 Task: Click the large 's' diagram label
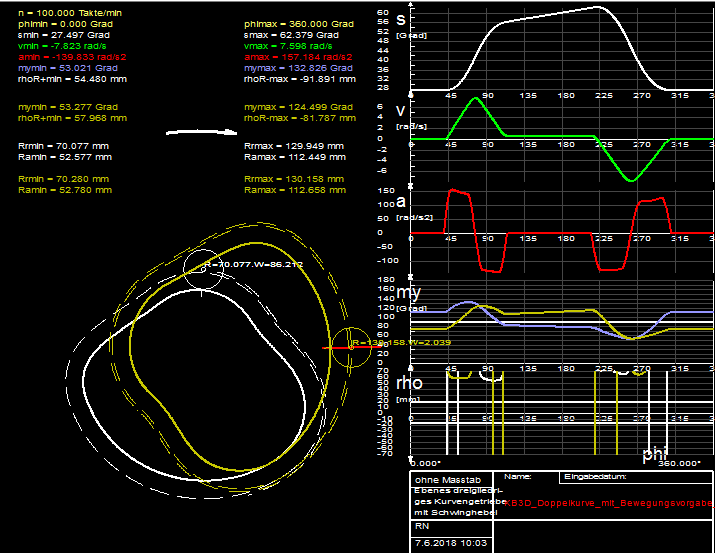(x=401, y=19)
